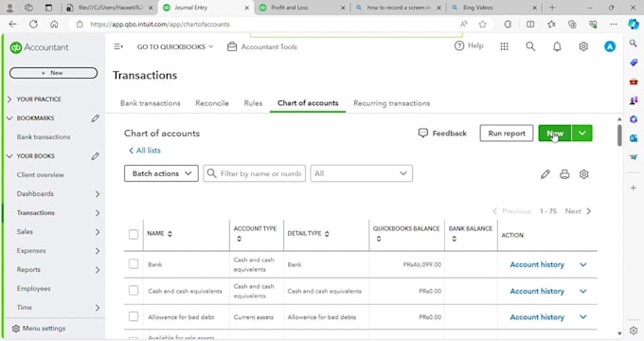This screenshot has width=644, height=341.
Task: Click the Run report button
Action: (x=507, y=134)
